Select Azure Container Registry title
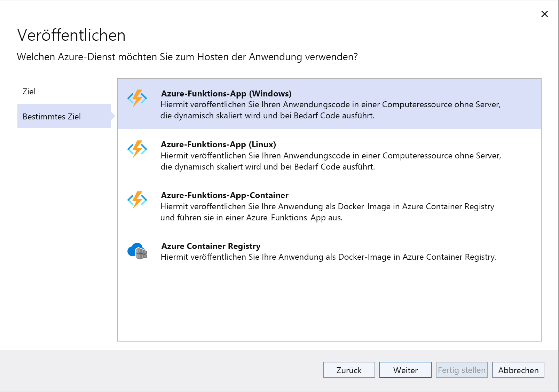 [211, 246]
